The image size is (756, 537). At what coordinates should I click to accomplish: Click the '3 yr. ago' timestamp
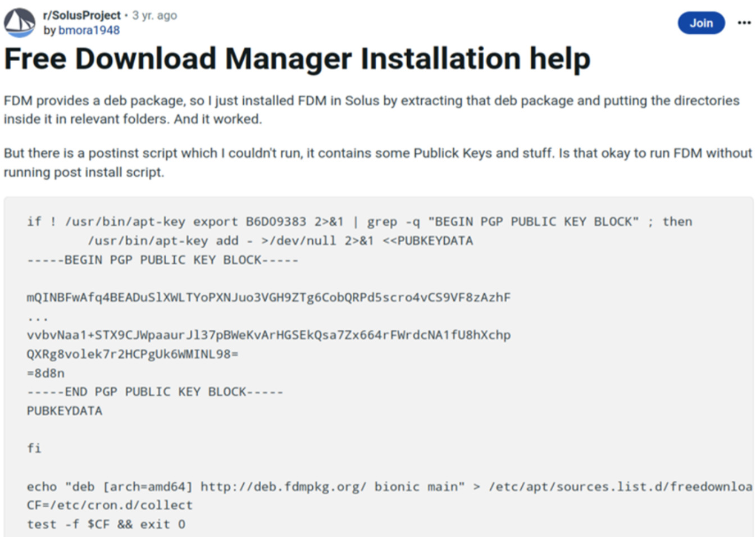point(154,15)
